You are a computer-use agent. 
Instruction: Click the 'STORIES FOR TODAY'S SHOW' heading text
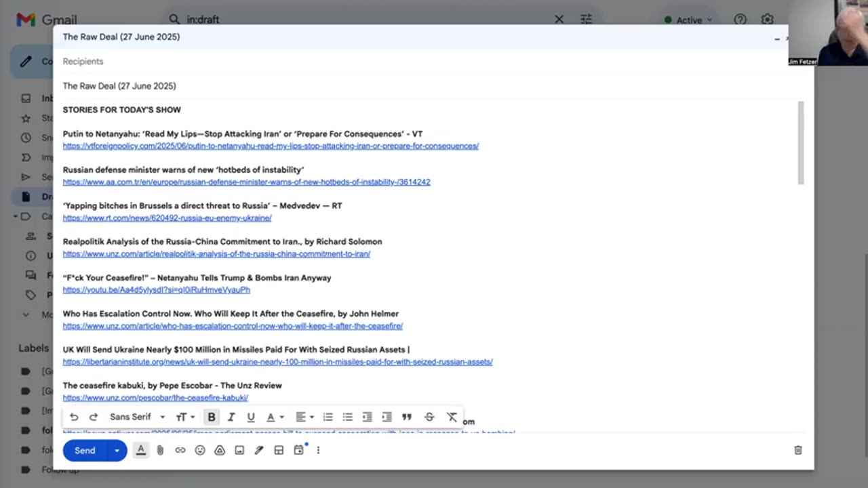click(122, 110)
